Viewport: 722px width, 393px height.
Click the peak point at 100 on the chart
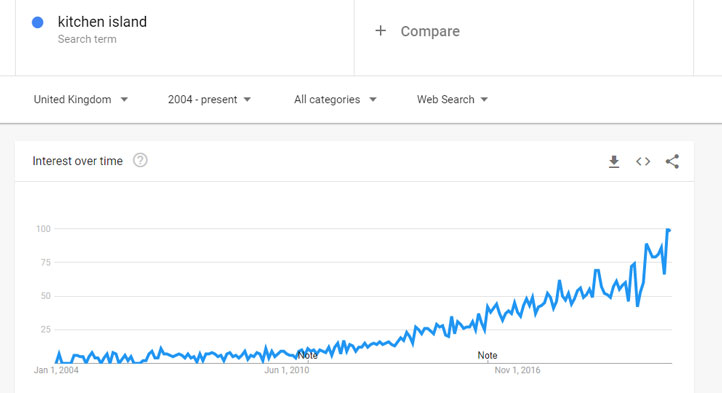coord(668,230)
